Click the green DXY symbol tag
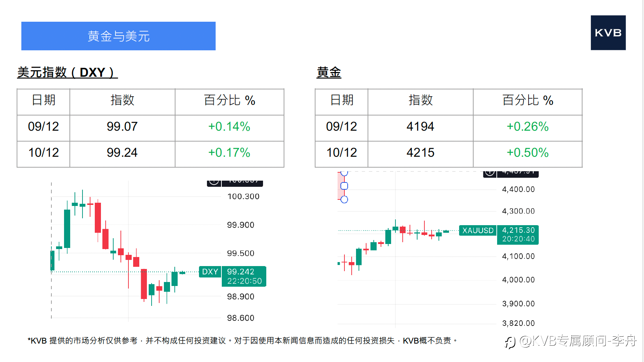Screen dimensions: 644x362 (x=210, y=272)
